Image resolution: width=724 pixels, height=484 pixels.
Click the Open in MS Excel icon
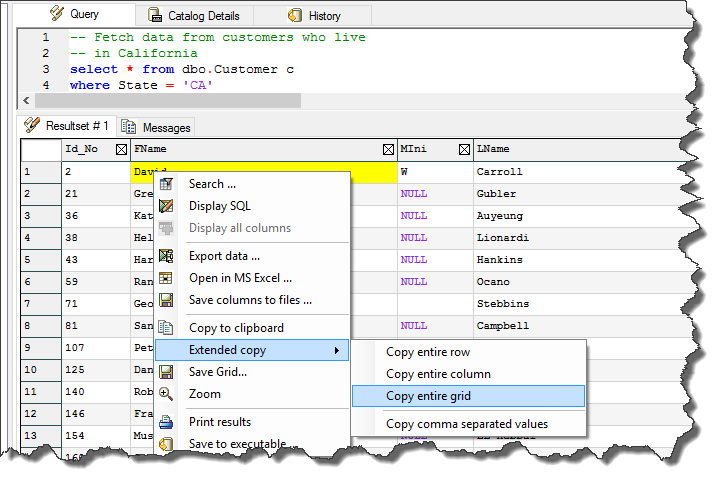(x=167, y=278)
